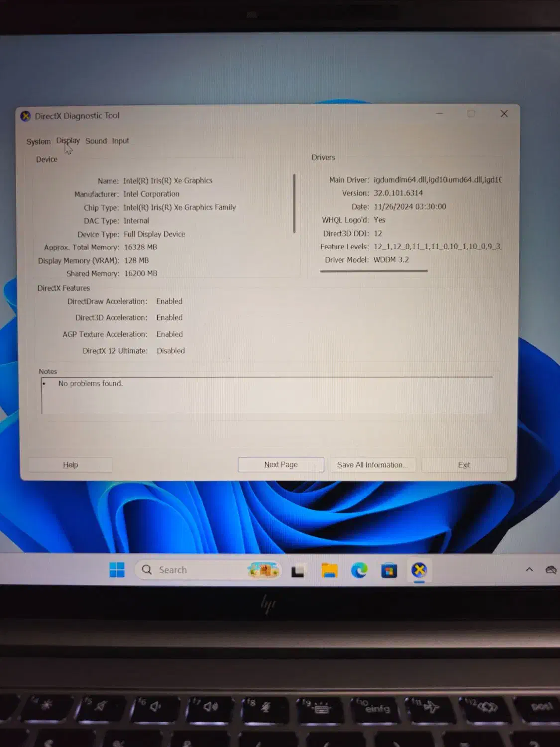
Task: Click the WHQL Logo'd 'Yes' value
Action: click(x=379, y=220)
